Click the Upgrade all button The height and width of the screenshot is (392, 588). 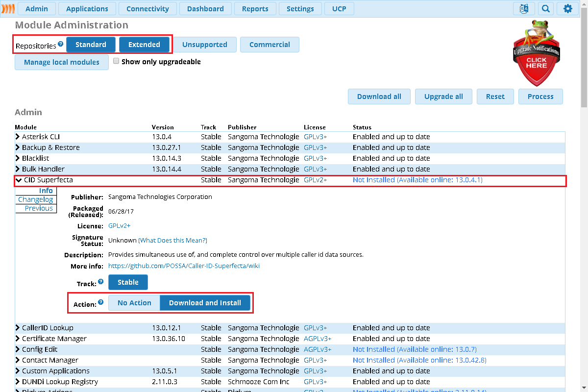(443, 97)
